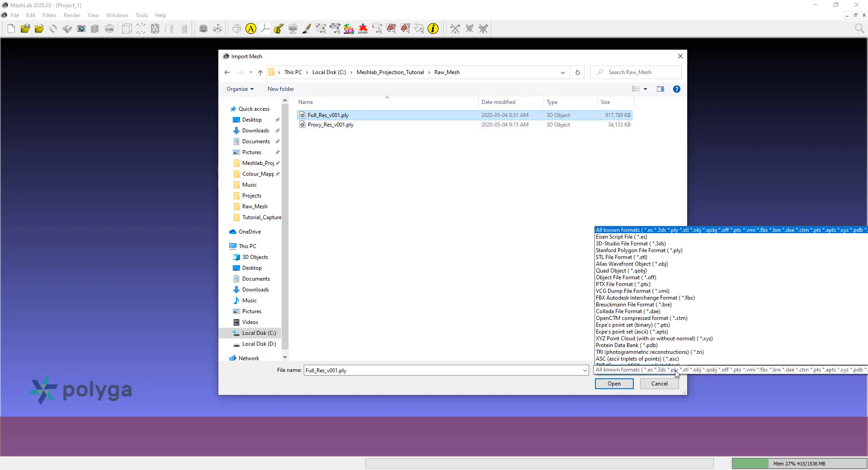Toggle the preview pane button
The width and height of the screenshot is (868, 470).
pyautogui.click(x=660, y=89)
